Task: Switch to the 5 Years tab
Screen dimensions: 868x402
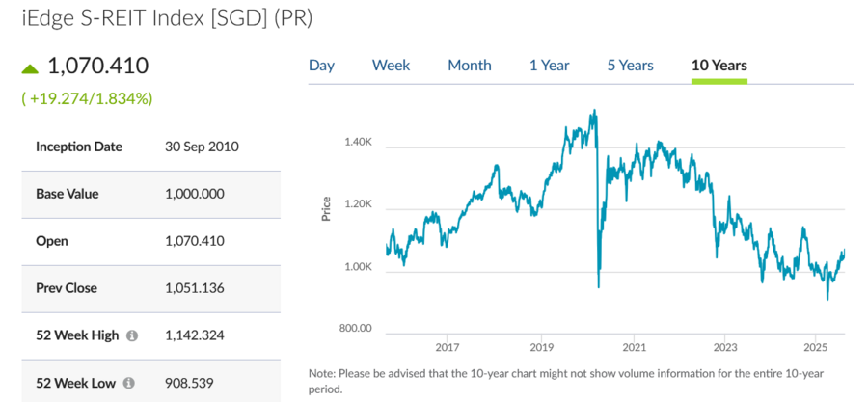Action: coord(630,66)
